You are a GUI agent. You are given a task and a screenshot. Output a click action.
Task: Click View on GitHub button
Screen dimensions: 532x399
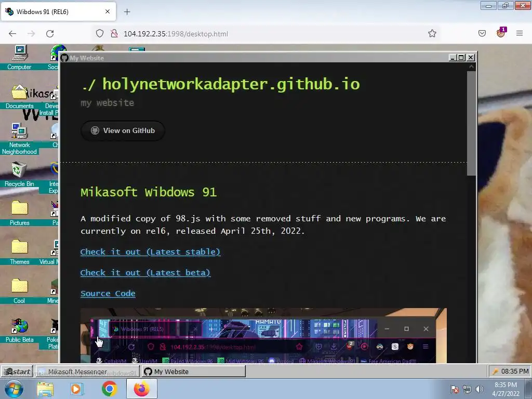coord(123,130)
